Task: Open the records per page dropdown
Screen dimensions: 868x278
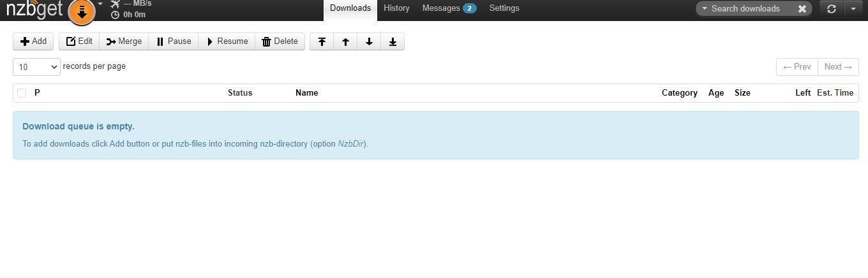Action: 36,66
